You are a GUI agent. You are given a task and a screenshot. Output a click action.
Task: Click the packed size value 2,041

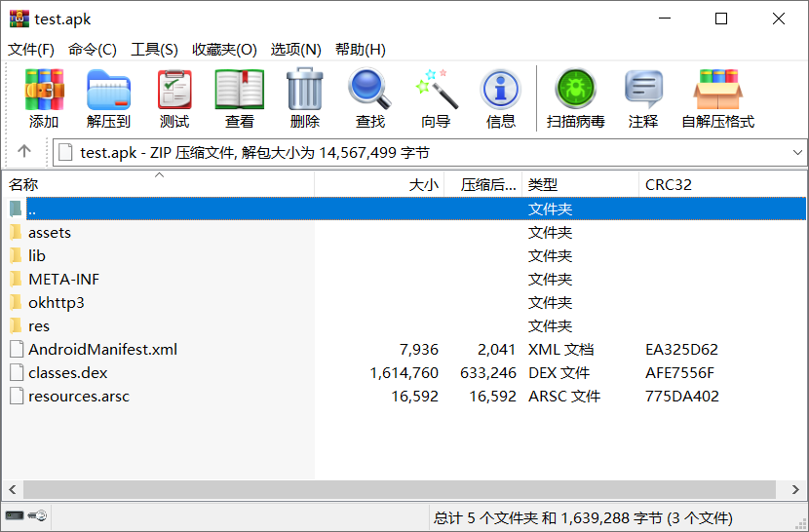coord(496,350)
